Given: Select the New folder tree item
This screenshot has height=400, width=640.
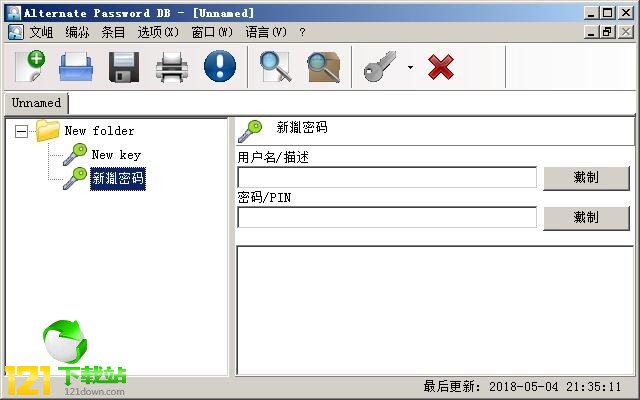Looking at the screenshot, I should click(99, 131).
